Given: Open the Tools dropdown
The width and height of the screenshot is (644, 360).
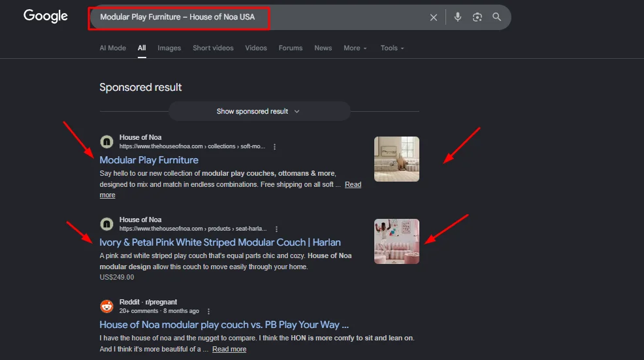Looking at the screenshot, I should click(x=393, y=48).
